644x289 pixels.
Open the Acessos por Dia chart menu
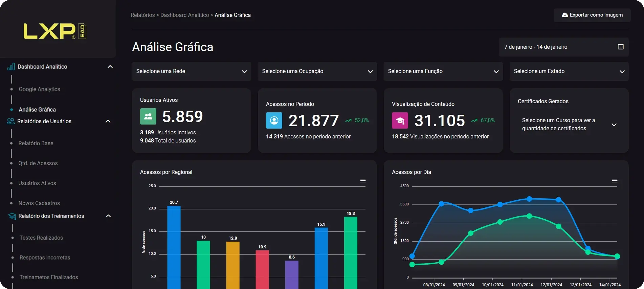pyautogui.click(x=615, y=181)
